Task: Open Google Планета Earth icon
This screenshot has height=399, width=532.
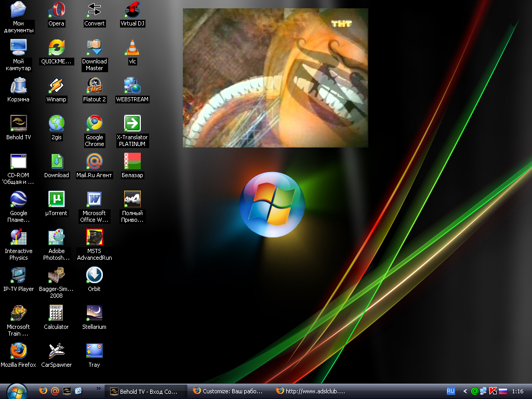Action: point(18,199)
